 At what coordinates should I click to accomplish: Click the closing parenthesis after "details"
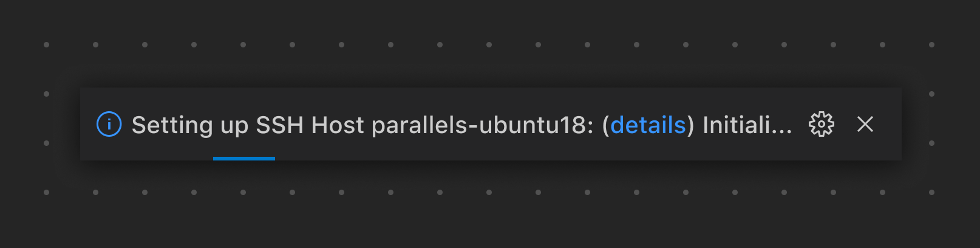[690, 125]
